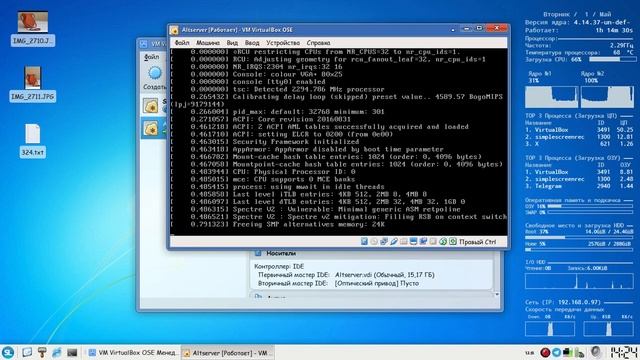
Task: Click optical disc indicator in VM status bar
Action: pyautogui.click(x=374, y=242)
